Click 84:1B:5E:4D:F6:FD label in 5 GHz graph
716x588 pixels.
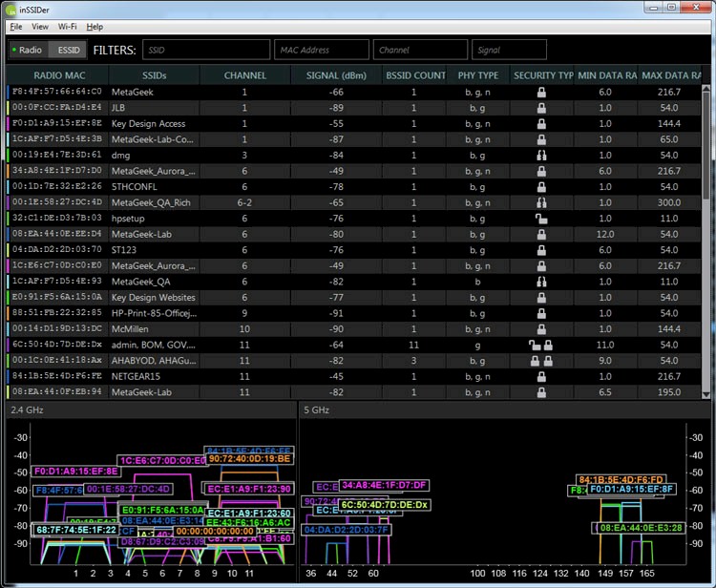click(x=621, y=479)
